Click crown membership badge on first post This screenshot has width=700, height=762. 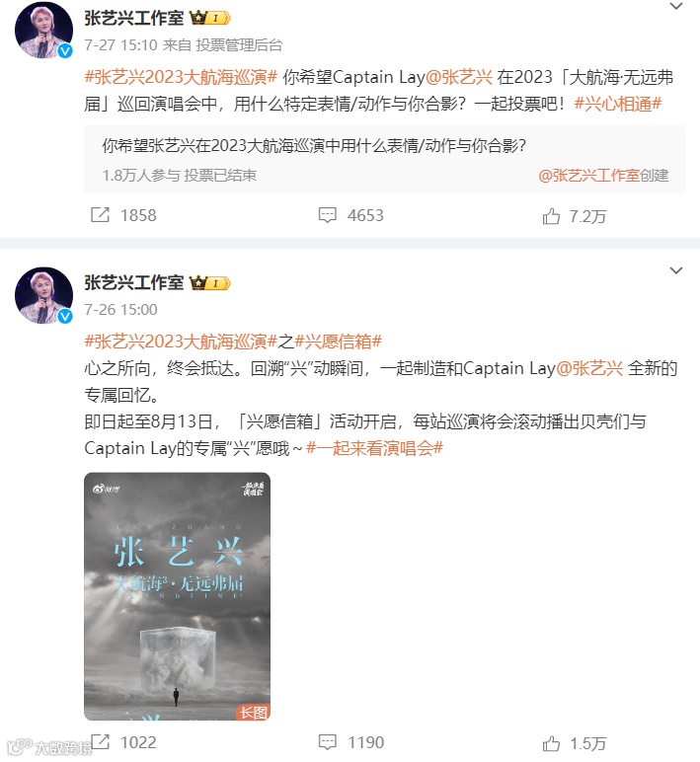click(x=209, y=18)
